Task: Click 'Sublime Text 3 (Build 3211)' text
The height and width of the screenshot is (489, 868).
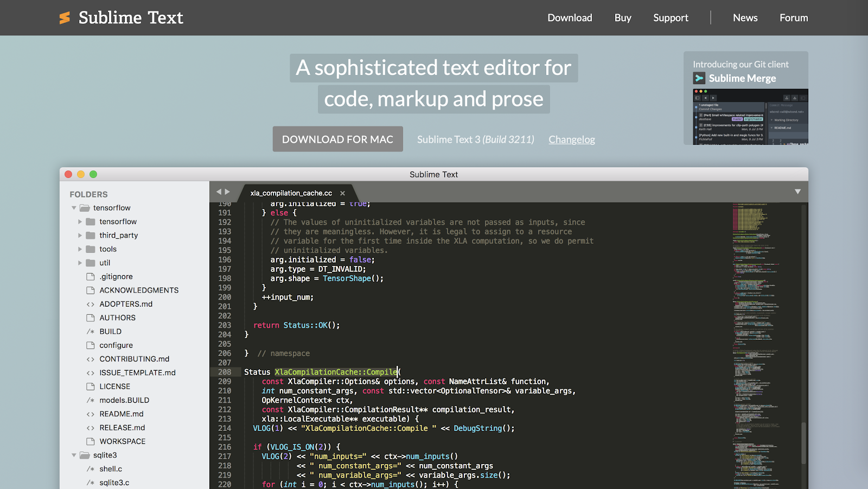Action: [476, 139]
